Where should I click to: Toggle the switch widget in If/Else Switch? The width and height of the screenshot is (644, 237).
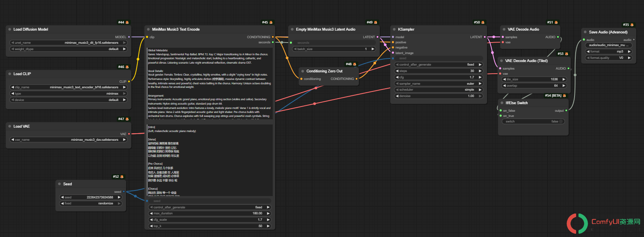tap(533, 122)
